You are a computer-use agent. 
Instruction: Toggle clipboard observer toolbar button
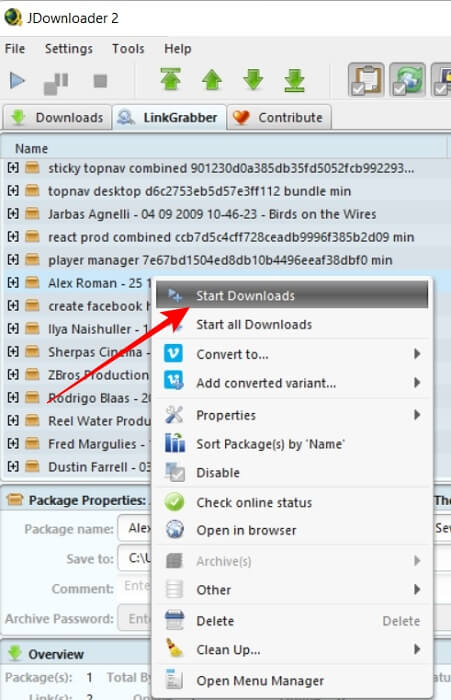(366, 80)
